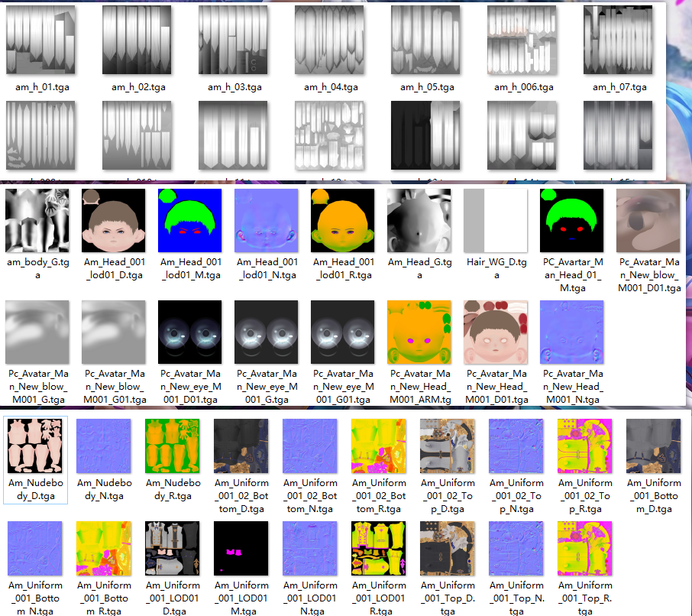Click the file name am_h_01.tga
The image size is (692, 616).
coord(42,87)
